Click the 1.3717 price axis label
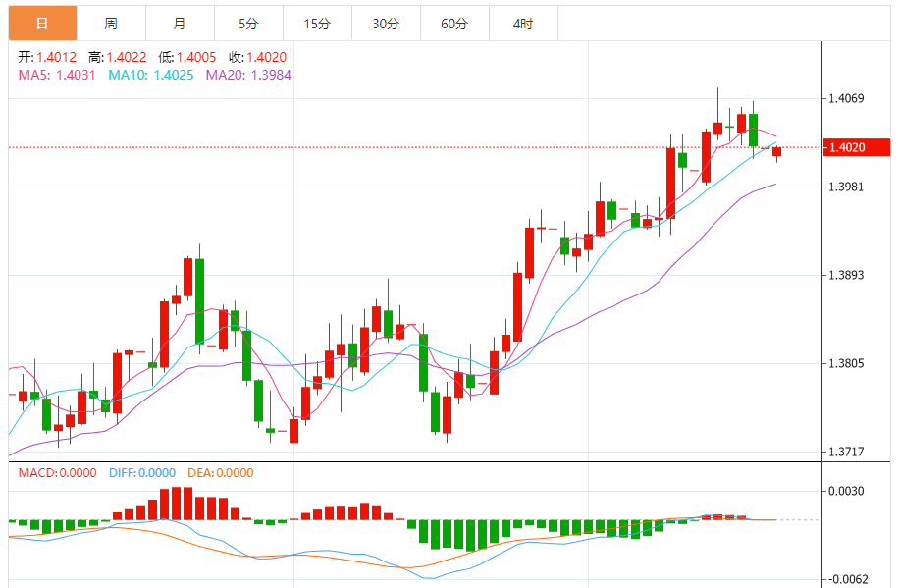This screenshot has height=588, width=898. tap(846, 452)
